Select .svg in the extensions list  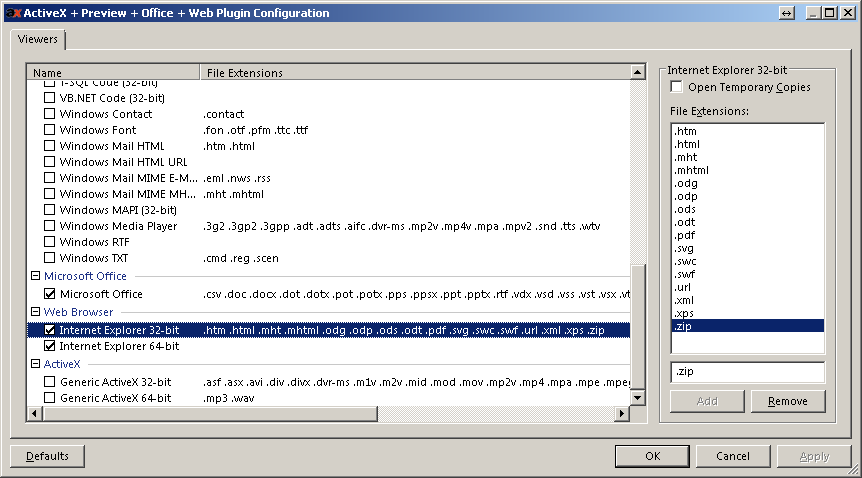pyautogui.click(x=748, y=248)
